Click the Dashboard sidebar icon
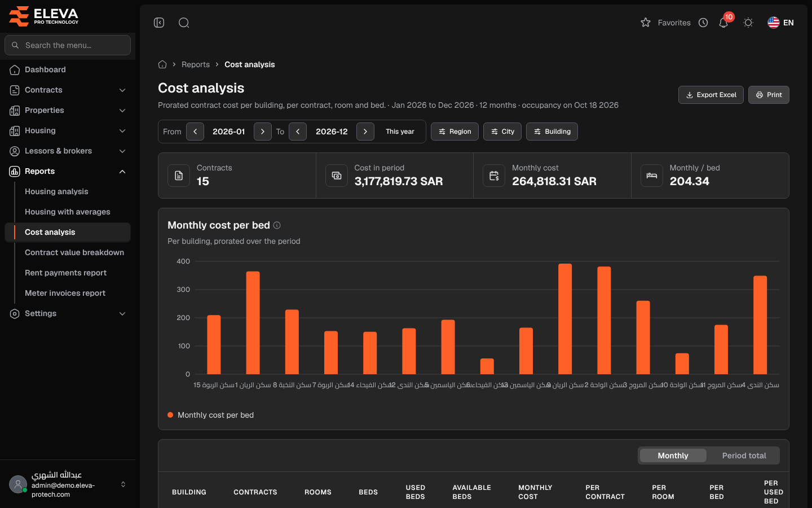The width and height of the screenshot is (812, 508). pos(15,69)
